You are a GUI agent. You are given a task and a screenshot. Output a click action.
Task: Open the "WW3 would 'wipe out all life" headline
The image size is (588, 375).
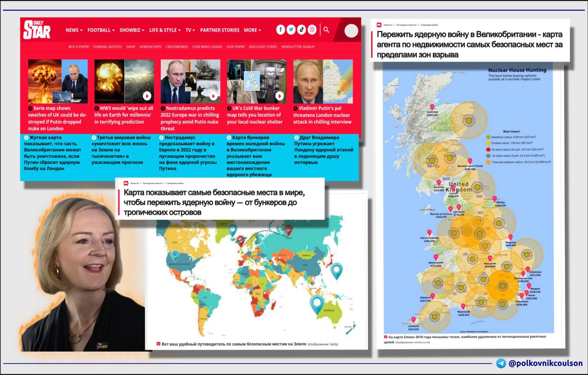(x=124, y=115)
